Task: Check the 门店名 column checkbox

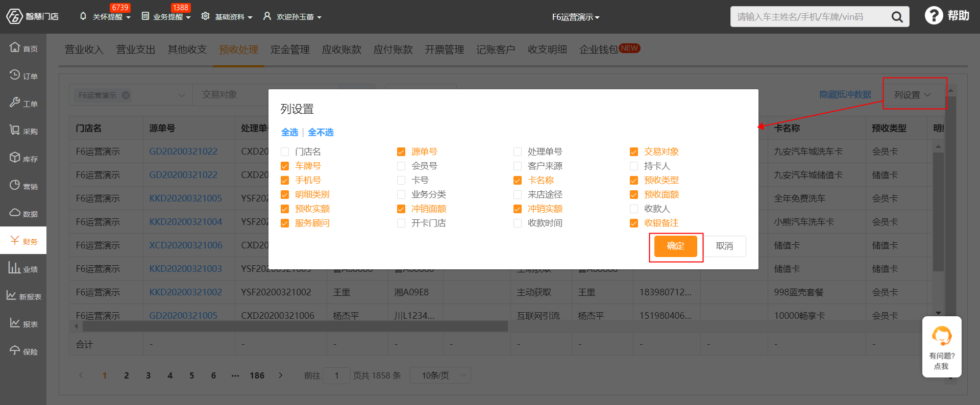Action: [285, 152]
